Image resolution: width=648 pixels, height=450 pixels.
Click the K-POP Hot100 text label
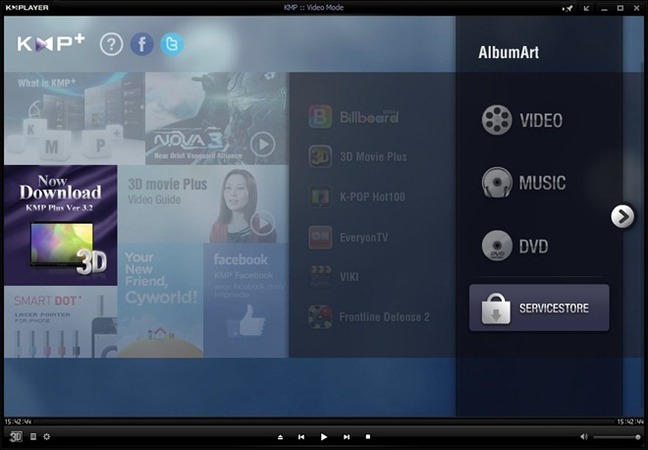pos(372,197)
